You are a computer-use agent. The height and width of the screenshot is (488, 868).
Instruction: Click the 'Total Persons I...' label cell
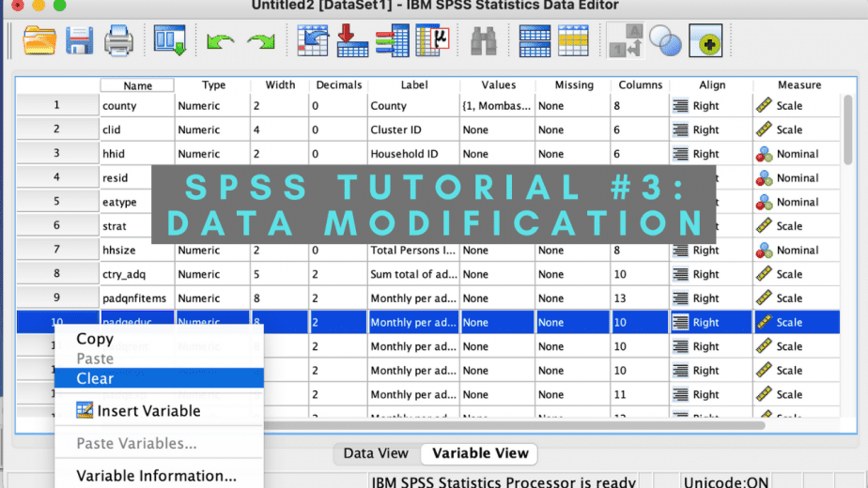[x=413, y=250]
